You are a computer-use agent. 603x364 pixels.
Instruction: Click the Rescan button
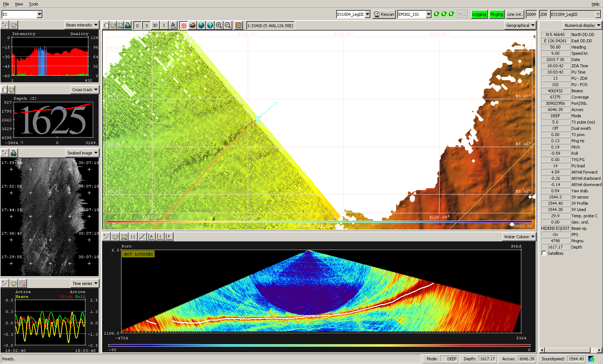click(384, 14)
